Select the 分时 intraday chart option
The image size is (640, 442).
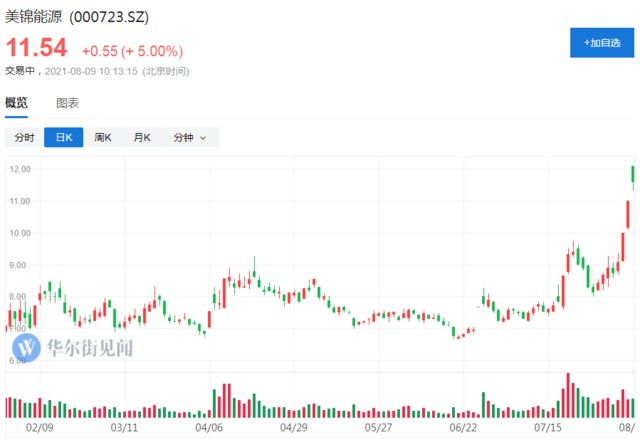[x=25, y=138]
